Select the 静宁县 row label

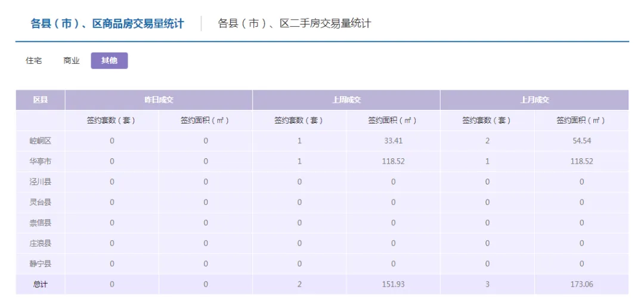click(41, 264)
